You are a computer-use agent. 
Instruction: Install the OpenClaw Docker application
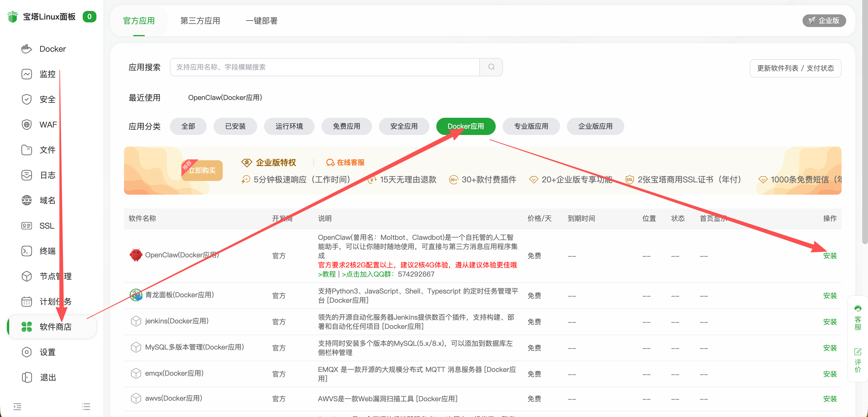tap(830, 256)
